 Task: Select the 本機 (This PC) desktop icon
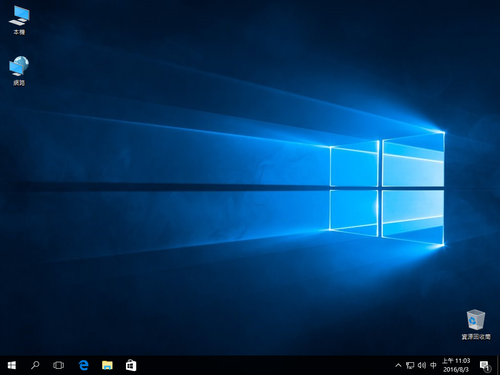(x=19, y=20)
